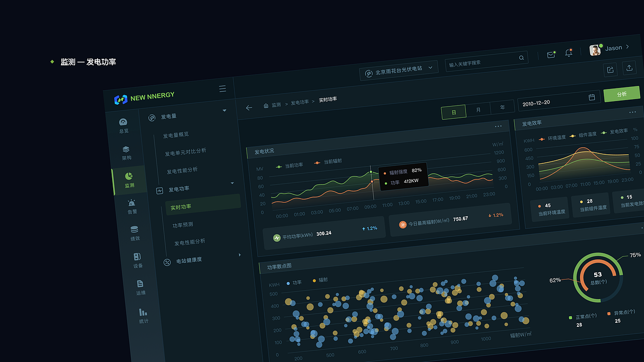Open the 统计 statistics sidebar icon
The height and width of the screenshot is (362, 644).
143,315
